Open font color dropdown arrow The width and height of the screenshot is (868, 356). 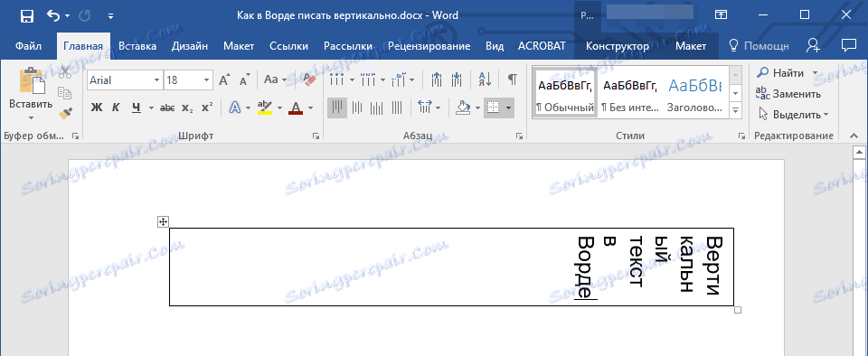pos(310,108)
